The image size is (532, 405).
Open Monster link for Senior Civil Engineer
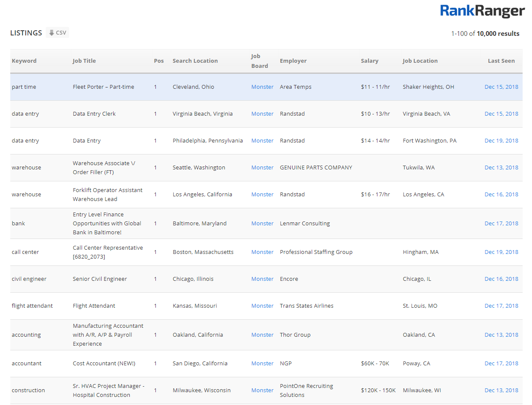click(x=262, y=279)
